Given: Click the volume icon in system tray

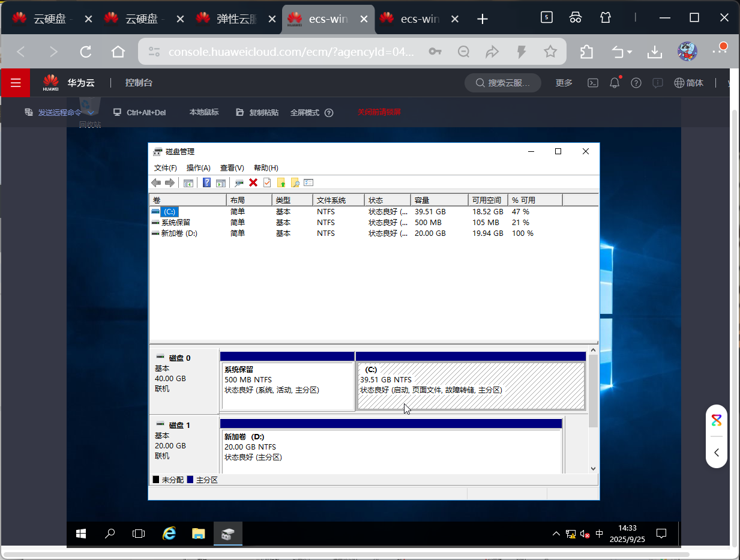Looking at the screenshot, I should [x=585, y=534].
